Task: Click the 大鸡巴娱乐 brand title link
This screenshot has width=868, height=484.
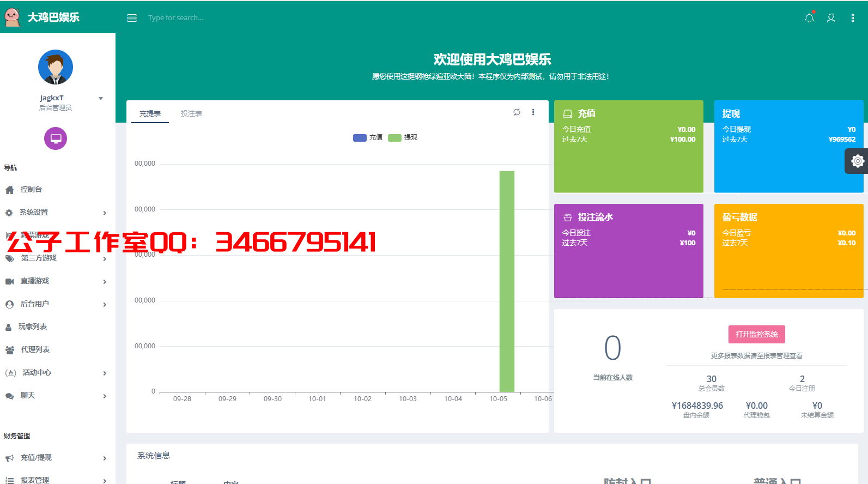Action: pyautogui.click(x=53, y=17)
